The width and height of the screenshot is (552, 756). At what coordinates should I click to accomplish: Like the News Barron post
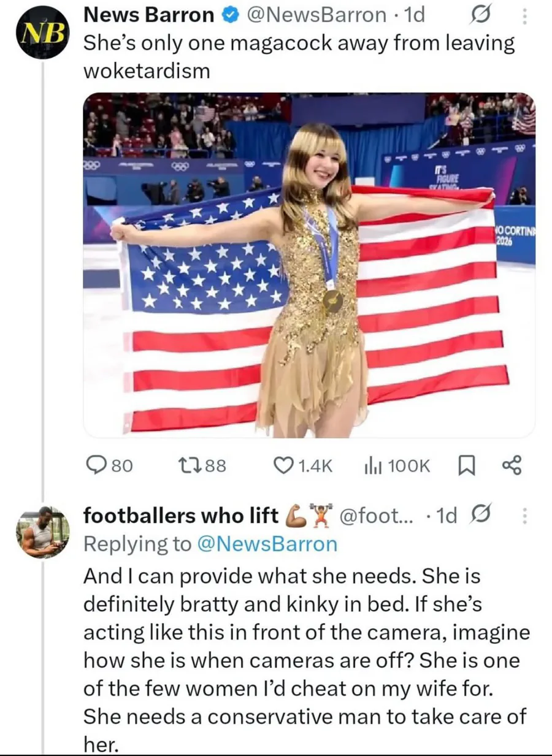tap(285, 467)
